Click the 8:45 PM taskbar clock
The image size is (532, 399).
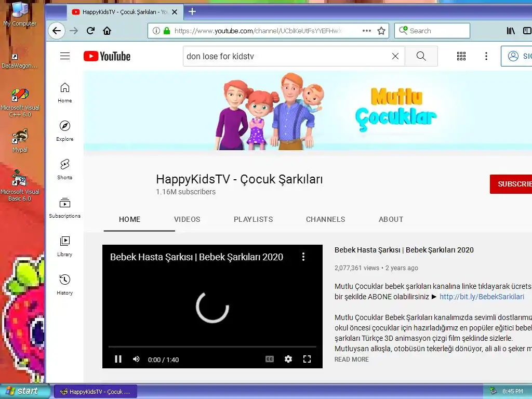click(513, 391)
